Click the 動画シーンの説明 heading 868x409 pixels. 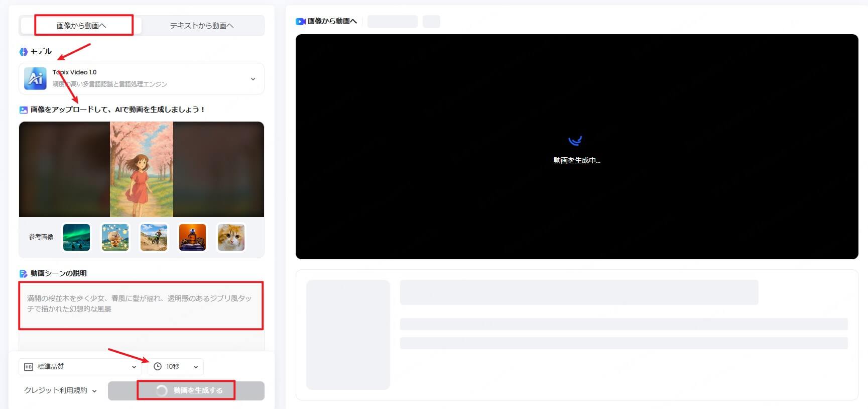pos(59,273)
